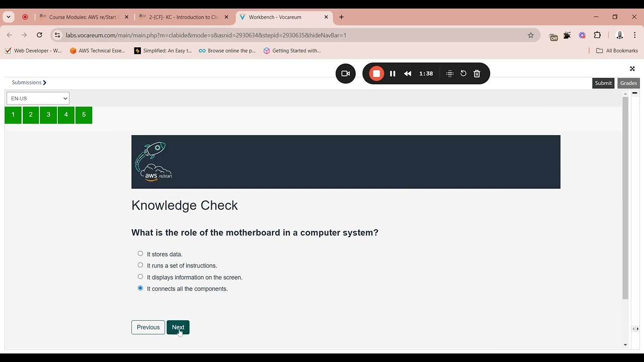Jump to question 1
644x362 pixels.
point(13,115)
